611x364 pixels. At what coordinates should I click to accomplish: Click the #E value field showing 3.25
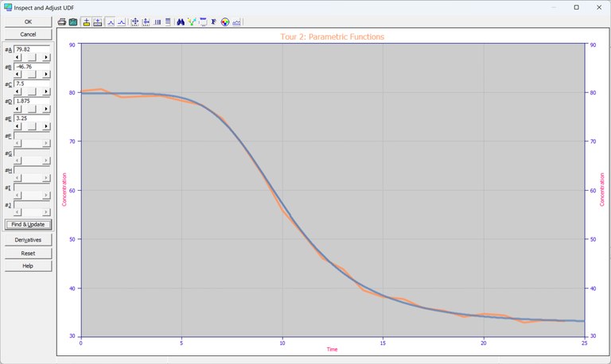point(32,118)
